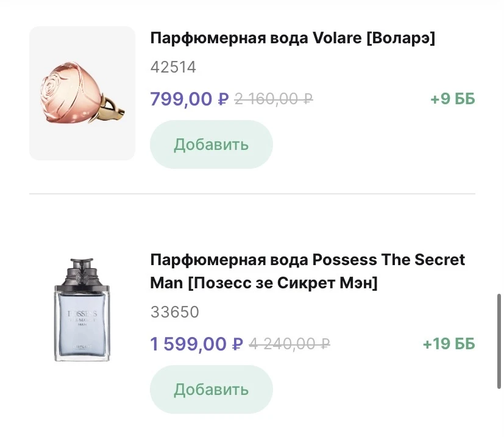This screenshot has width=504, height=437.
Task: Click the struck-through ruble sign after 4 240,00
Action: pos(325,344)
